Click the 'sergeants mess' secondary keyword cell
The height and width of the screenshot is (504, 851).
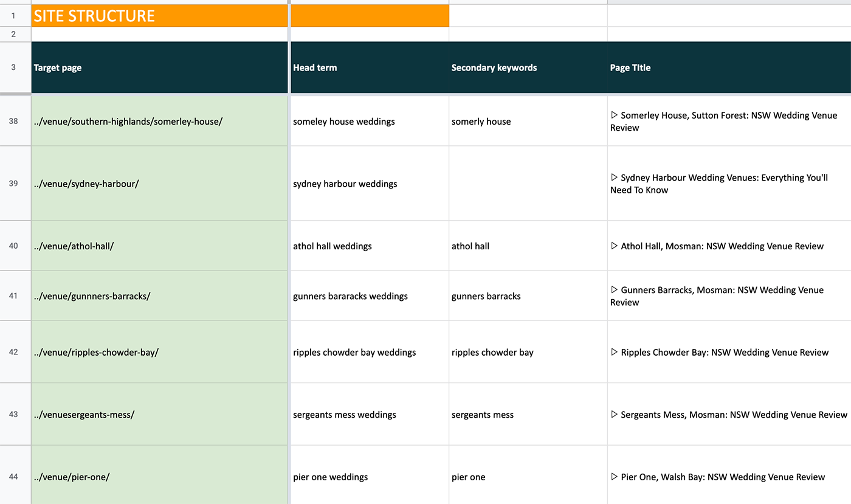528,414
